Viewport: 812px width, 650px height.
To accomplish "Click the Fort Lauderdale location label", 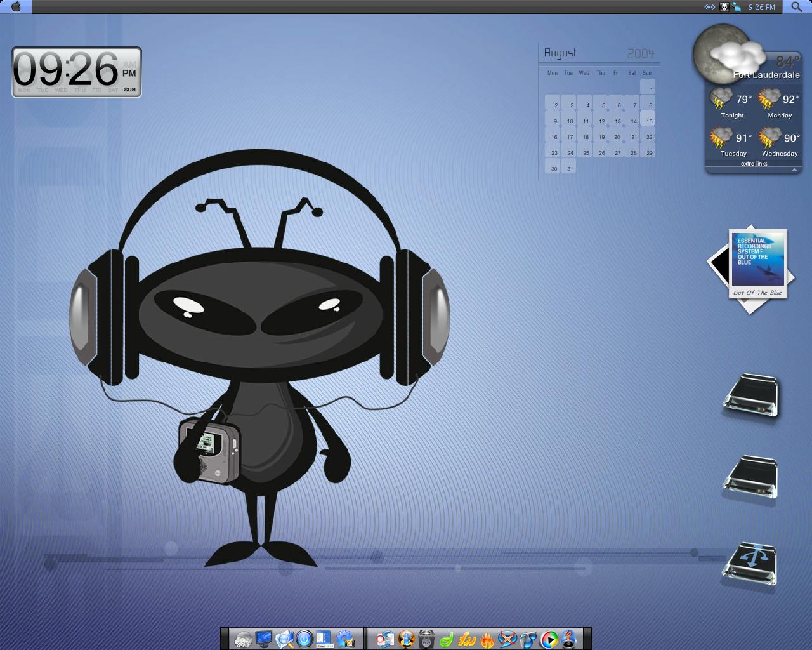I will click(x=766, y=75).
